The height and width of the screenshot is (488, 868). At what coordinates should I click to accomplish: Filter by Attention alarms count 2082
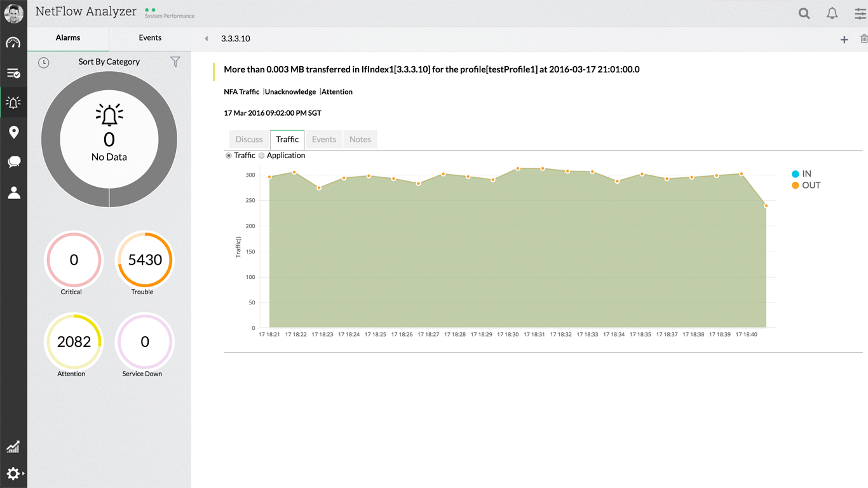point(74,342)
